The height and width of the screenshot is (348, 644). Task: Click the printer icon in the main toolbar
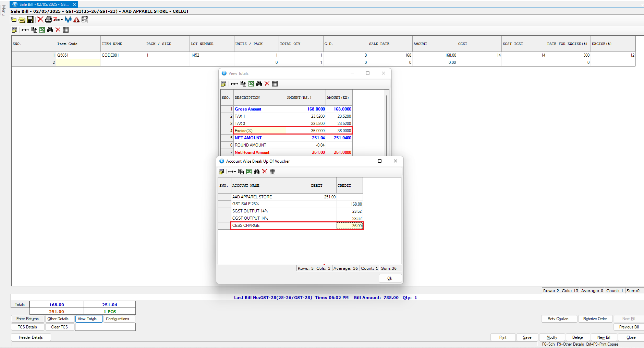tap(48, 20)
